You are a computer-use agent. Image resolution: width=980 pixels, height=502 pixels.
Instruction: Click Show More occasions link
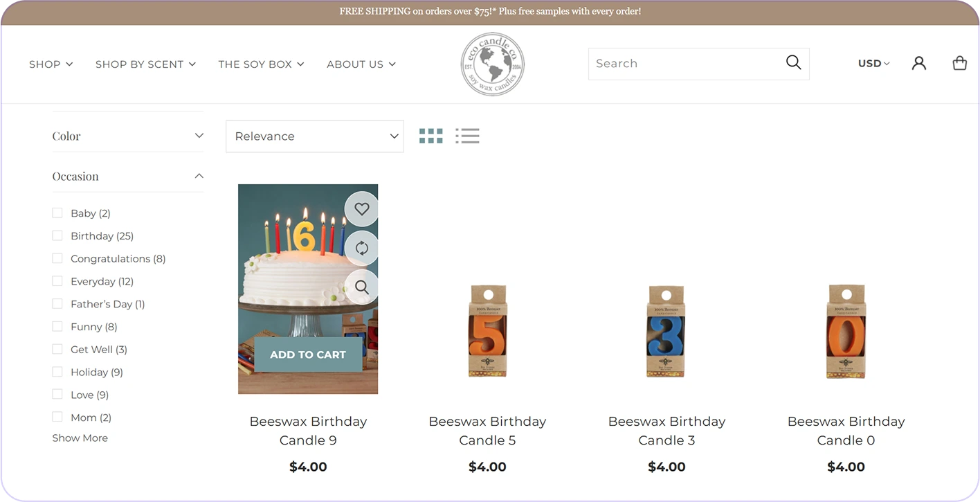click(80, 438)
